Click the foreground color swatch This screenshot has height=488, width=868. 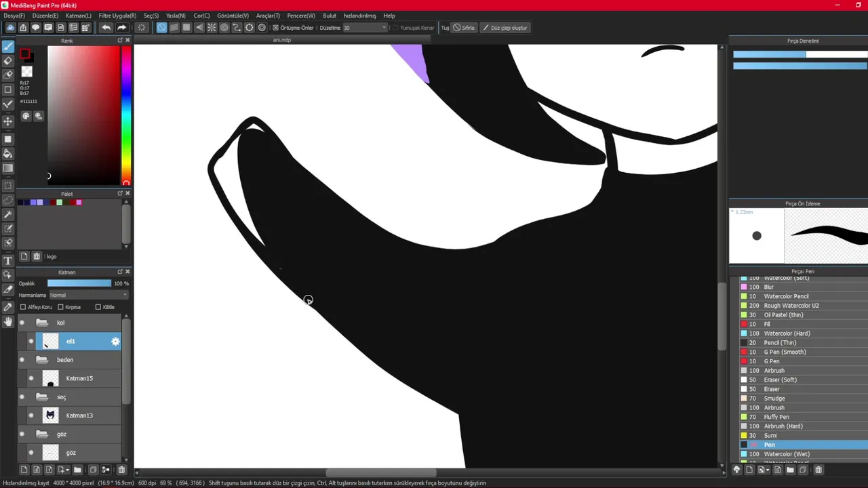25,54
